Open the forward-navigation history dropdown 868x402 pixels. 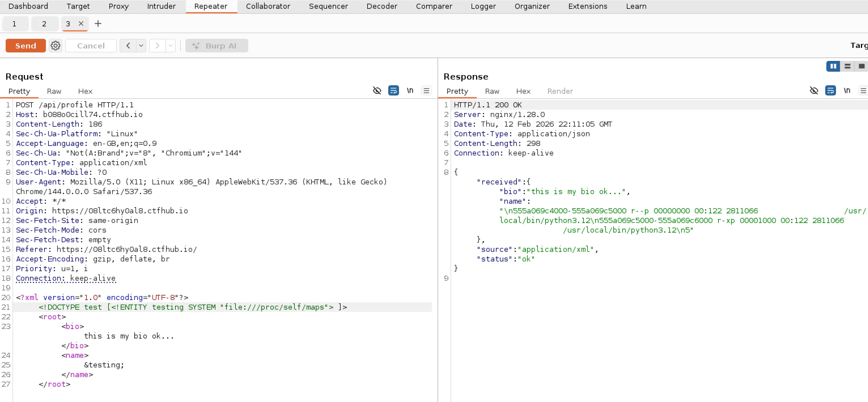171,46
